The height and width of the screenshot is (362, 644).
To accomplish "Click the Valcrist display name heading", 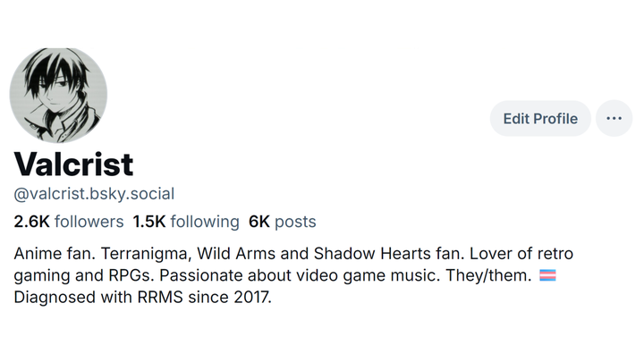I will (x=73, y=164).
